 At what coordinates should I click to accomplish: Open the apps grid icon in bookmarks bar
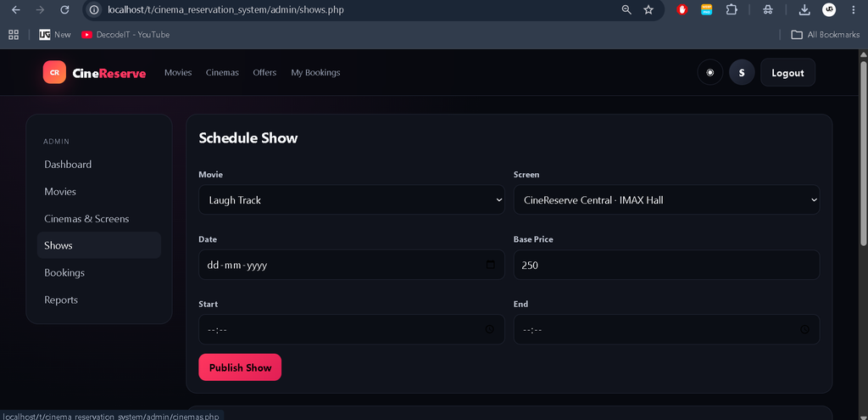point(14,34)
